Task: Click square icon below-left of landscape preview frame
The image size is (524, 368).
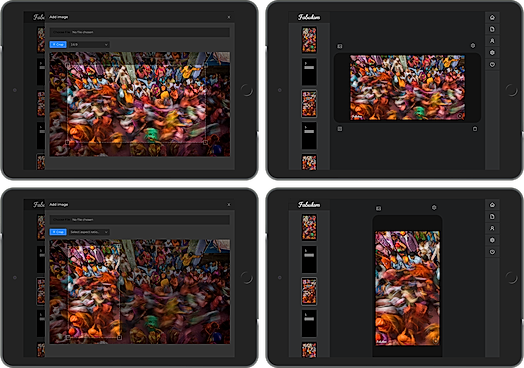Action: pos(340,129)
